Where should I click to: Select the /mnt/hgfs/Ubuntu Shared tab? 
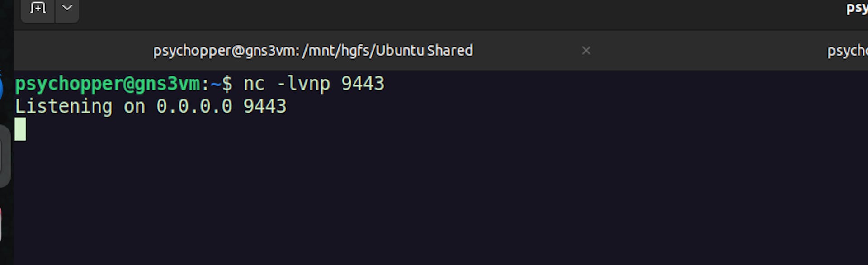[313, 50]
